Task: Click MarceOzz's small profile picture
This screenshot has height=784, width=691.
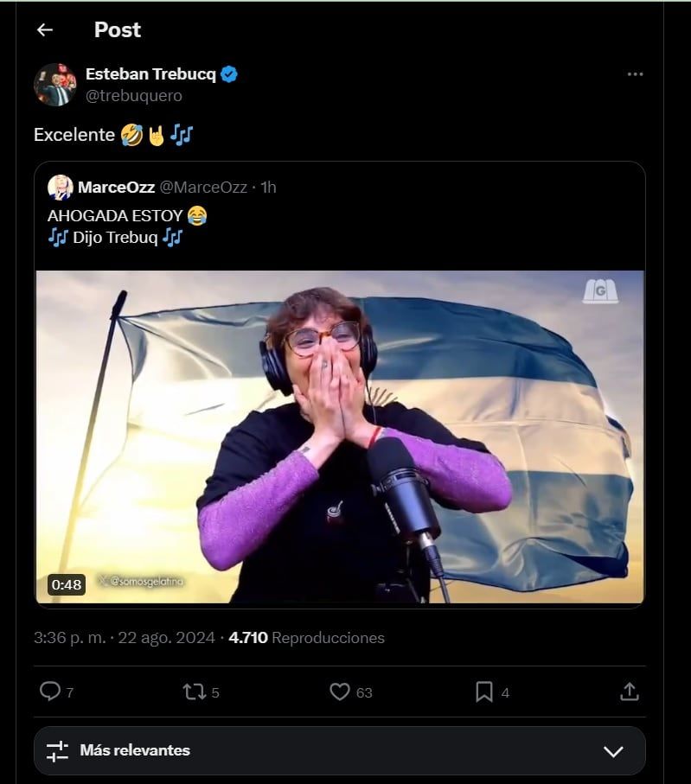Action: click(61, 186)
